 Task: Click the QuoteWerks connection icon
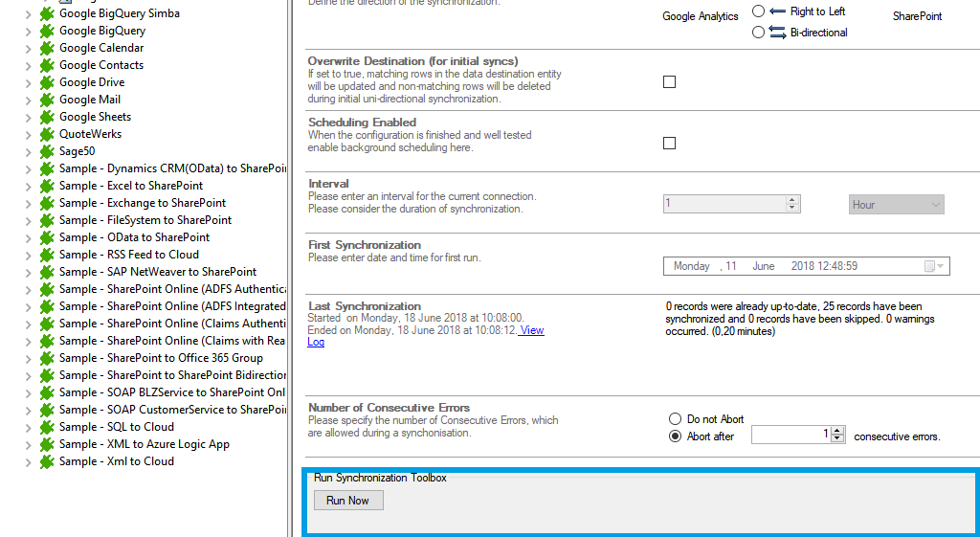(x=46, y=134)
